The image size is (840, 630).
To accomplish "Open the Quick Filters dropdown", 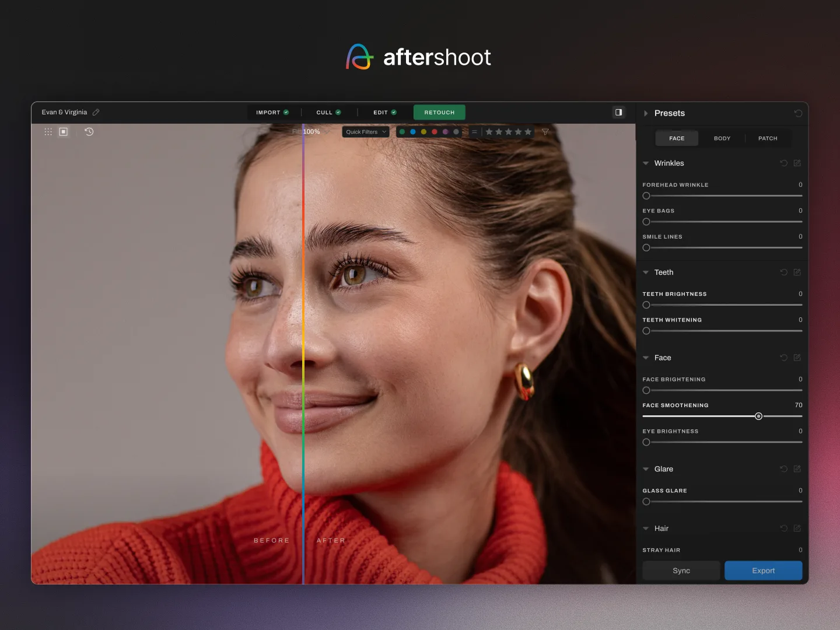I will (x=365, y=132).
